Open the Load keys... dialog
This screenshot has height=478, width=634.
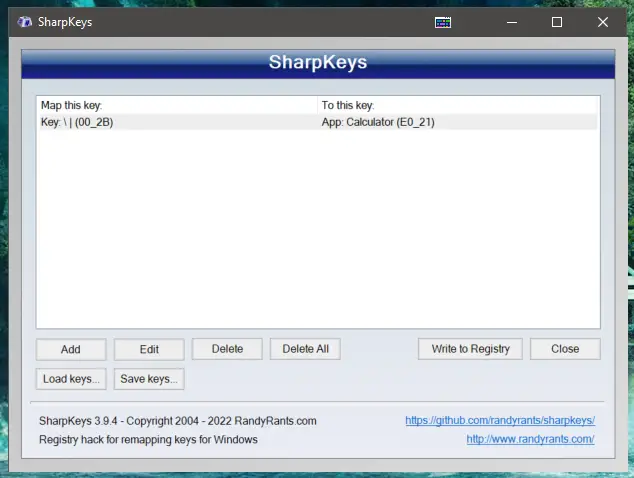click(x=71, y=379)
